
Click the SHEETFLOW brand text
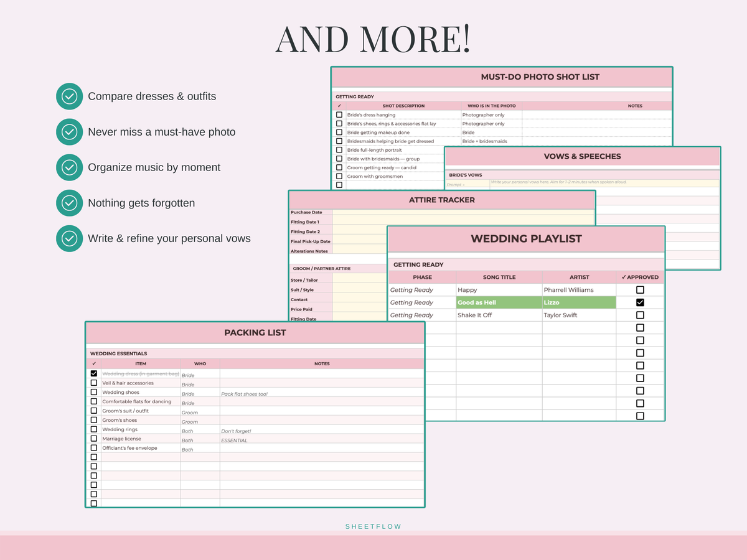pyautogui.click(x=374, y=526)
